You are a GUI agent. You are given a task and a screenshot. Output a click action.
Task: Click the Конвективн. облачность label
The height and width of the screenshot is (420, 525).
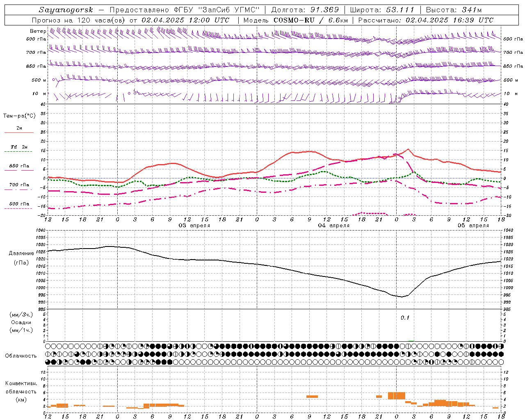21,391
